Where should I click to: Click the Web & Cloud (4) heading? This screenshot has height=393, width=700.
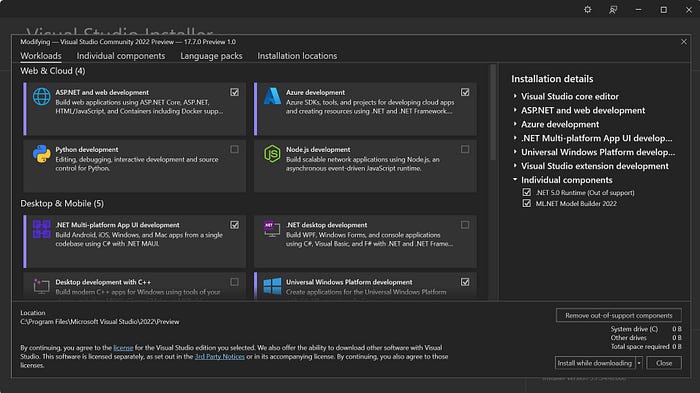click(53, 71)
